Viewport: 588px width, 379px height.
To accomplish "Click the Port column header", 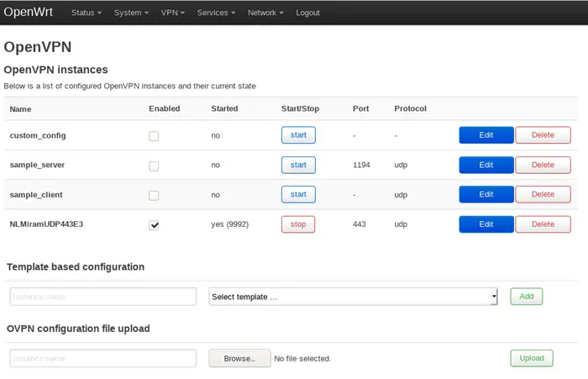I will click(x=360, y=108).
